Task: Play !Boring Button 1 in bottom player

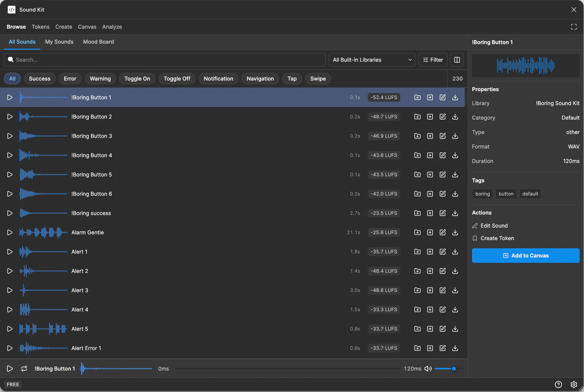Action: (x=10, y=369)
